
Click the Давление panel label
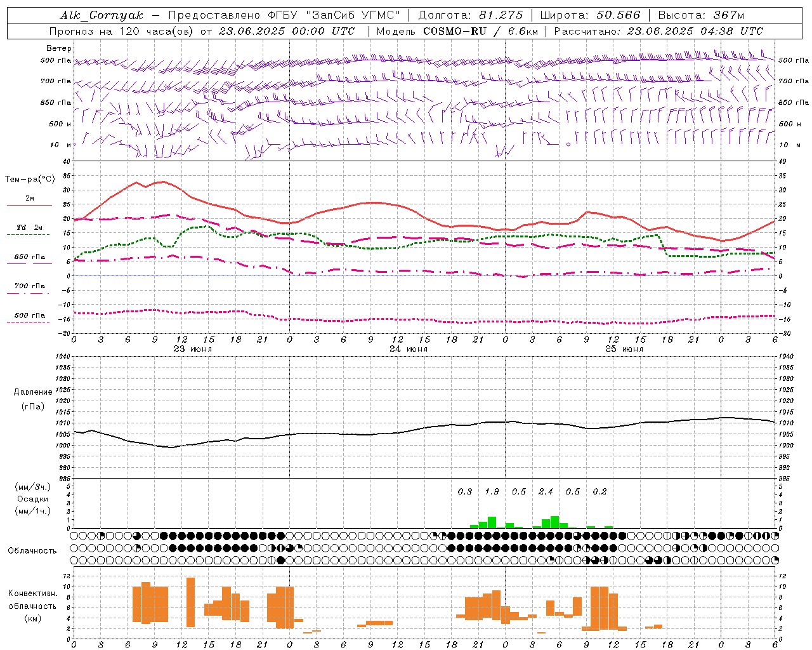pos(33,392)
